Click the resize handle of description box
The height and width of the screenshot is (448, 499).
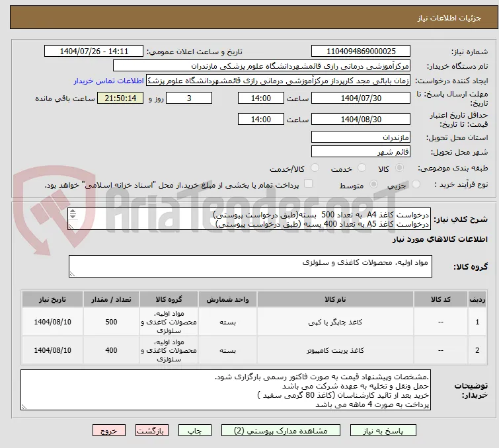pos(71,226)
